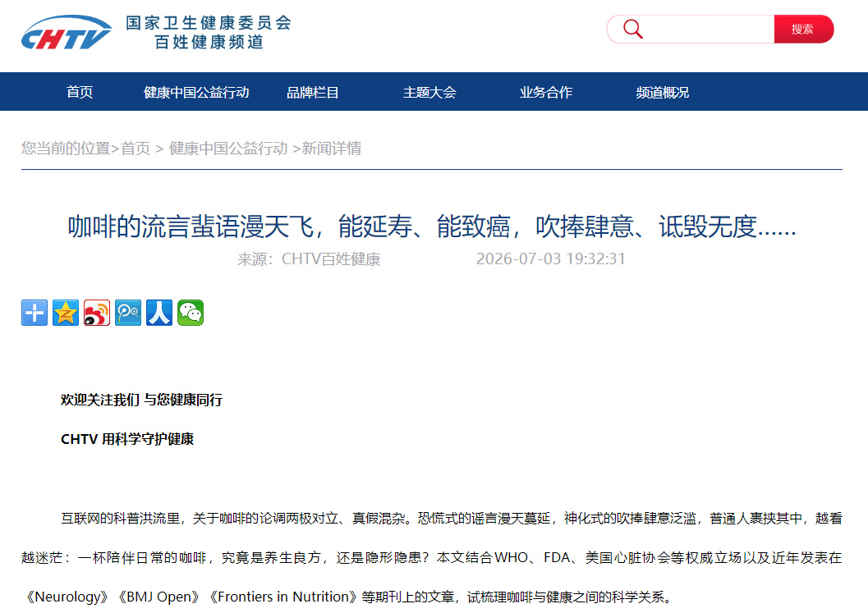Click the bold line CHTV 用科学守护健康

(x=127, y=439)
